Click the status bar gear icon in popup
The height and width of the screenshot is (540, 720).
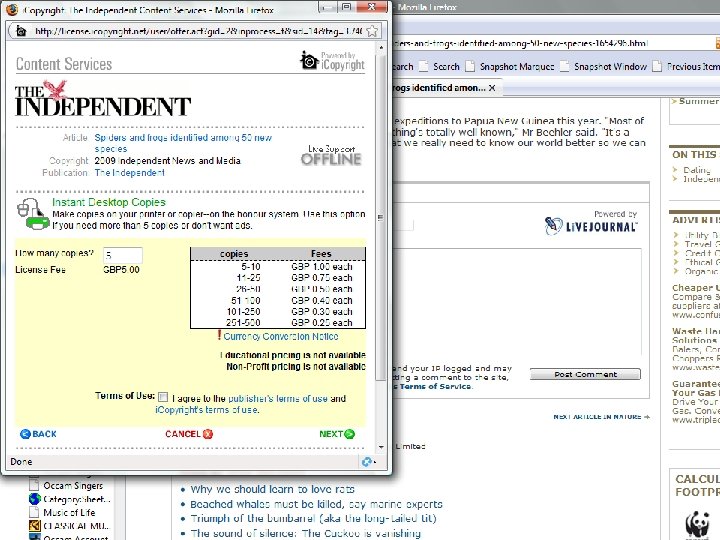[367, 462]
